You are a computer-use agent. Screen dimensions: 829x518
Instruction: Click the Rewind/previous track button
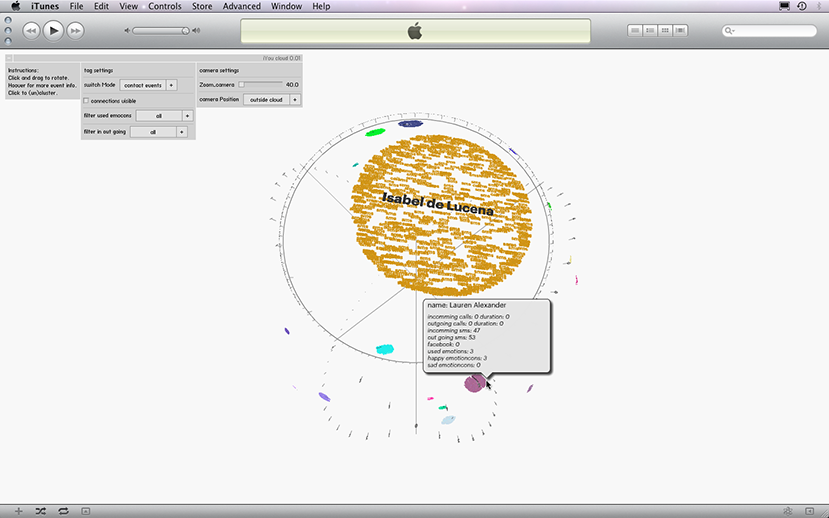pos(31,31)
